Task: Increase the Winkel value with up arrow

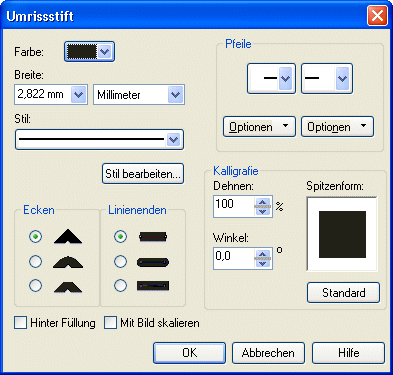Action: tap(263, 254)
